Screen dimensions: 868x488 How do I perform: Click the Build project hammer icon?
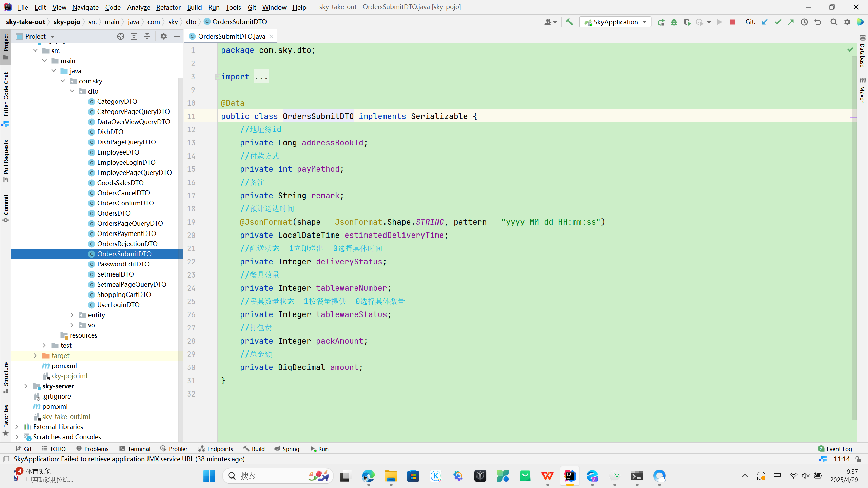coord(569,22)
